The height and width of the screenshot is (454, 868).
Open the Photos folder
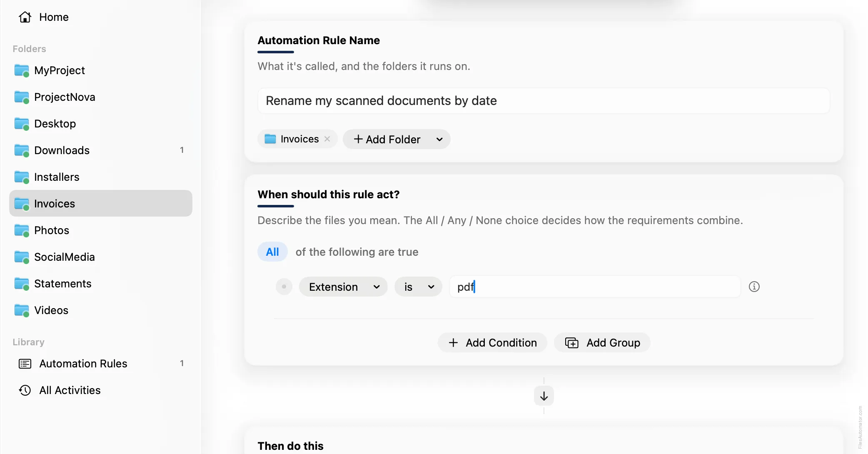click(100, 230)
